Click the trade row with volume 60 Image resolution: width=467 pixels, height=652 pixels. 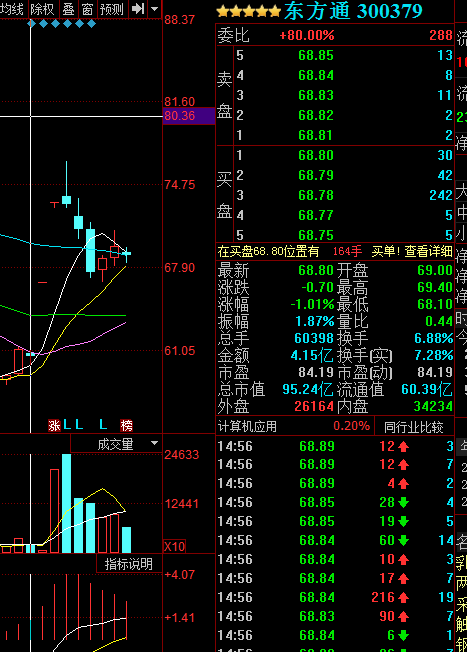335,540
